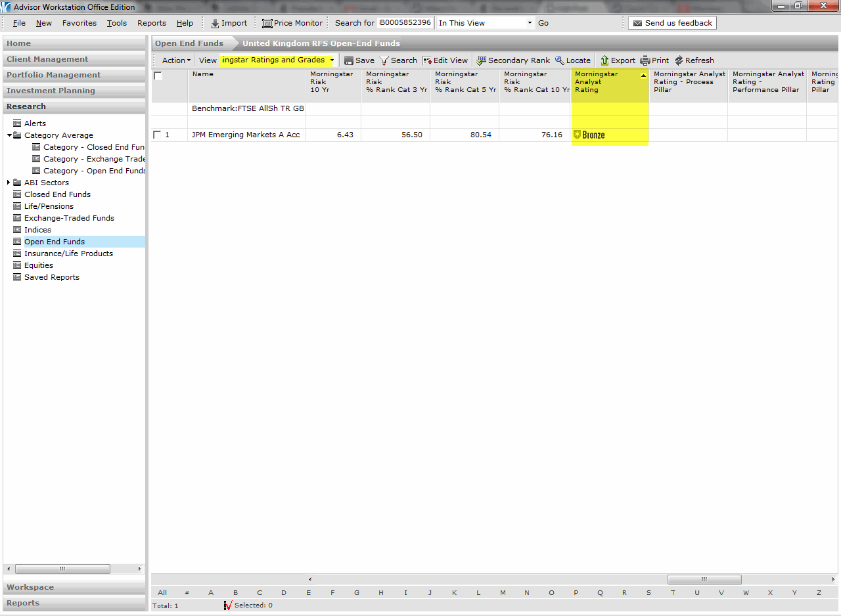Open the Search filter icon
Viewport: 841px width, 616px height.
[x=384, y=60]
